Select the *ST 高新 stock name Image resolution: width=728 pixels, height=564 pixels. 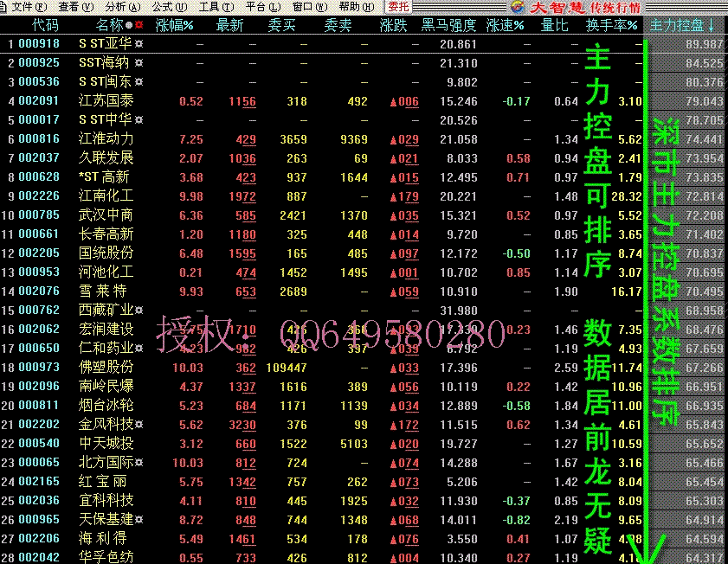click(104, 176)
